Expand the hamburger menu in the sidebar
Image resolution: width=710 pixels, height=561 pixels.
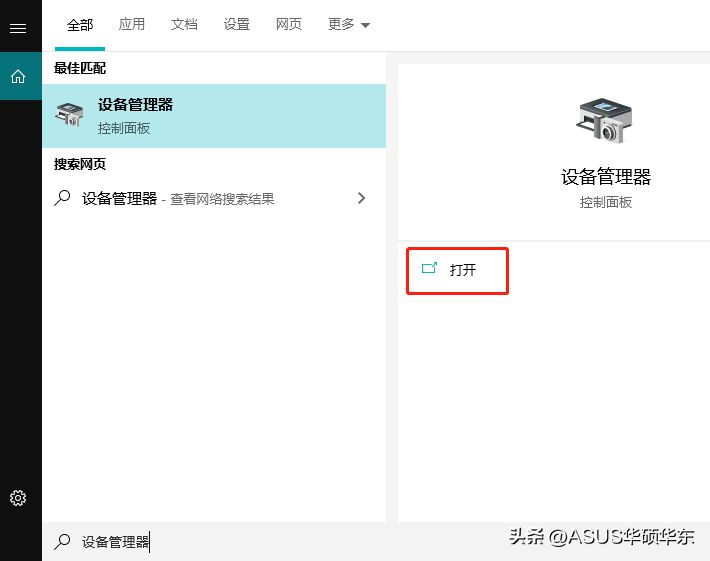17,28
